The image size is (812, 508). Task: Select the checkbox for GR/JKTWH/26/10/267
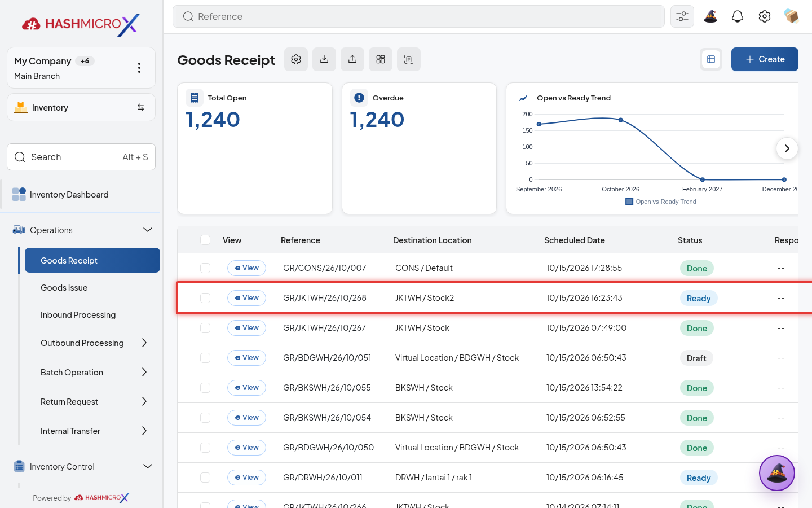(205, 328)
